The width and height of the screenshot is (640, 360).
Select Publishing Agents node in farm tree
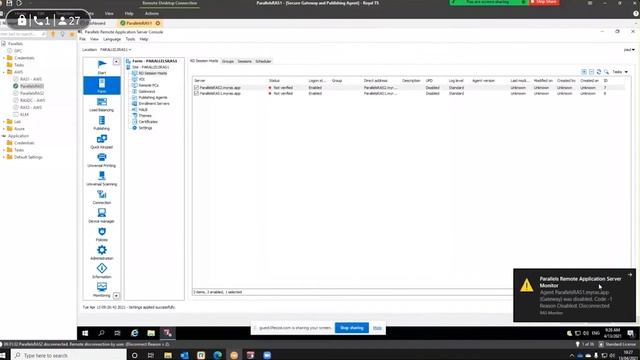[x=153, y=98]
